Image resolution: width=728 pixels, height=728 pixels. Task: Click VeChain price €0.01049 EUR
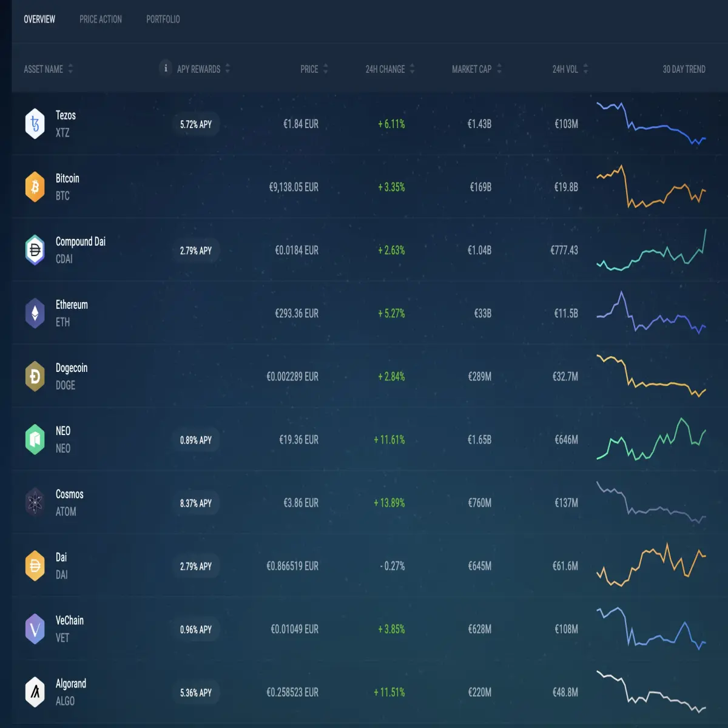[294, 629]
